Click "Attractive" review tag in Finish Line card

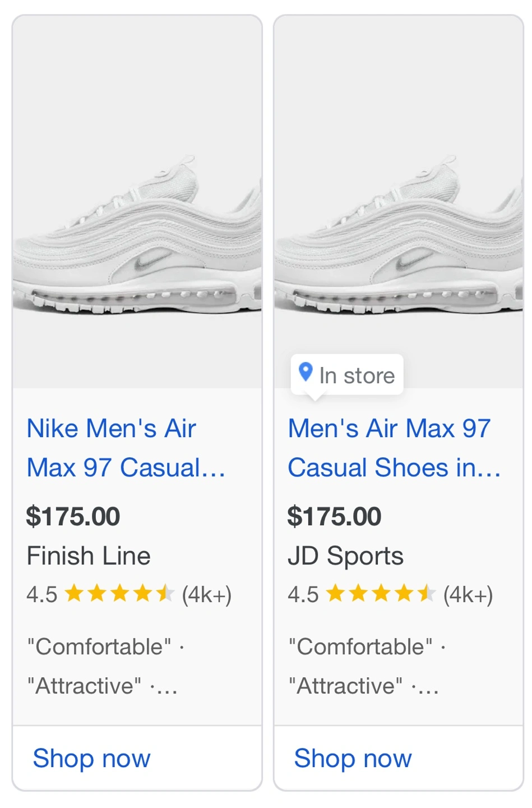[x=84, y=686]
